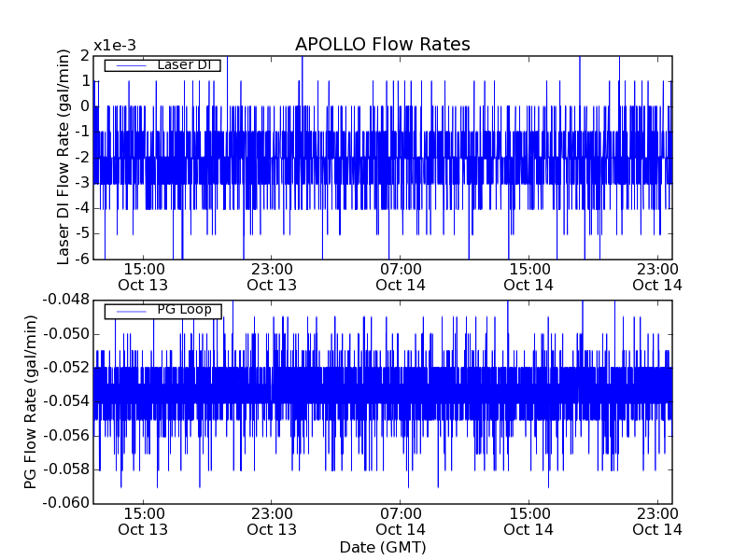Viewport: 747px width, 560px height.
Task: Click the APOLLO Flow Rates chart title
Action: tap(383, 44)
